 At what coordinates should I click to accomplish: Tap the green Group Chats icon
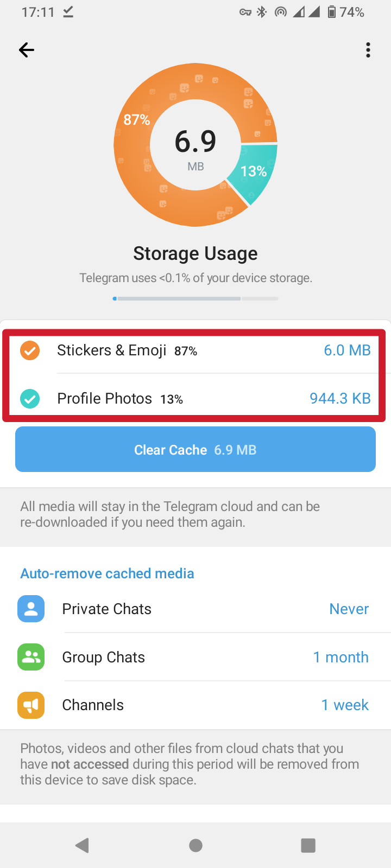pos(31,657)
